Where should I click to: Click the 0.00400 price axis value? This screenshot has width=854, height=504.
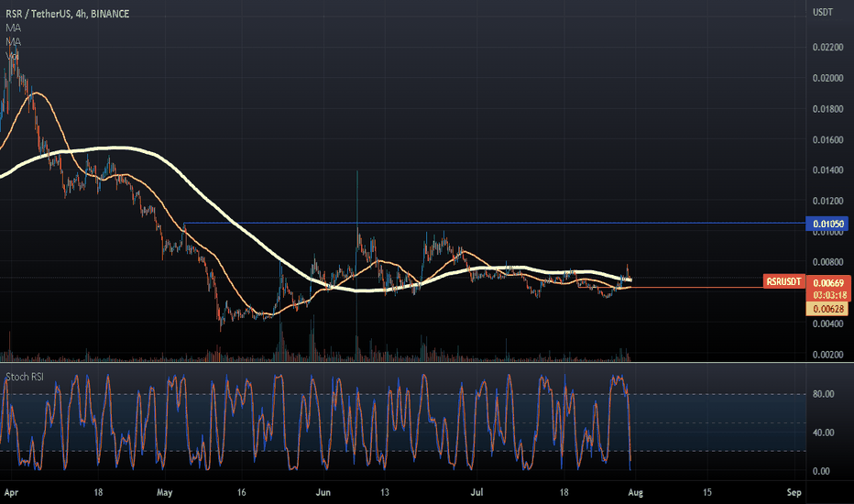pos(827,323)
